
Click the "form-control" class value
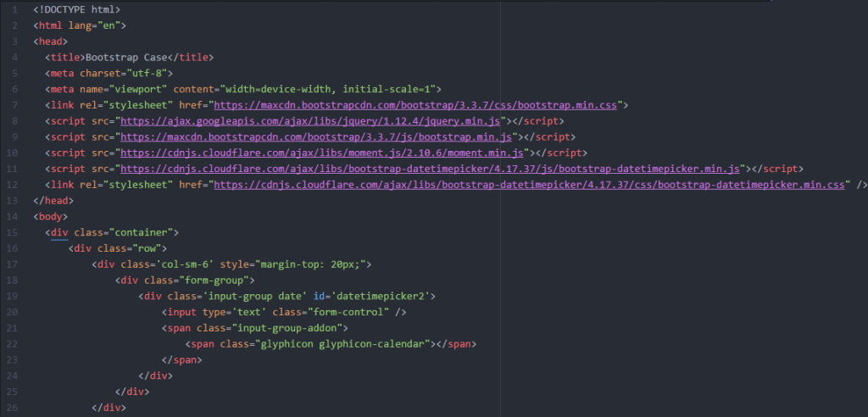coord(348,313)
